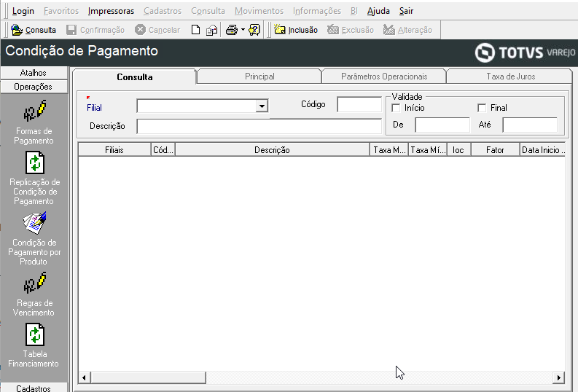Enable the Final validity checkbox
578x392 pixels.
tap(481, 108)
